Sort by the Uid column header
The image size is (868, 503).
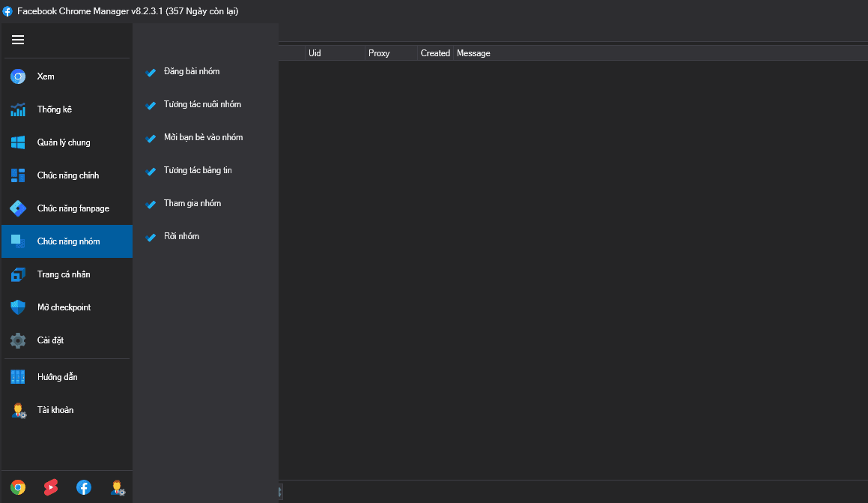[335, 53]
